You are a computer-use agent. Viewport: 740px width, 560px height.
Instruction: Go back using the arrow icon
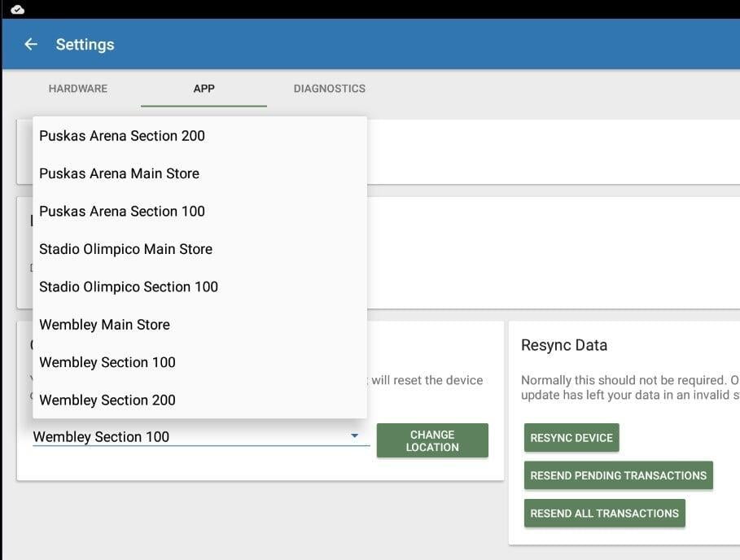coord(31,44)
